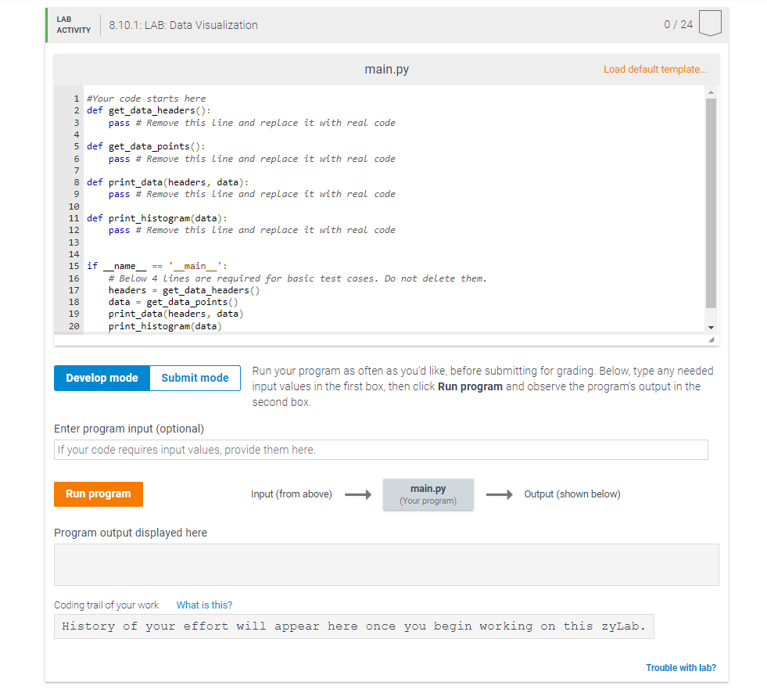Viewport: 767px width, 700px height.
Task: Click the 'Input (from above)' label
Action: tap(291, 494)
